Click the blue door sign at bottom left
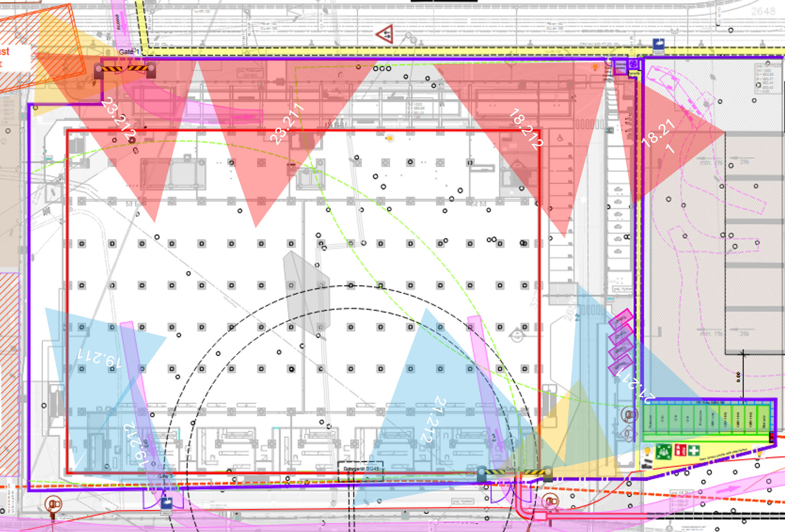The height and width of the screenshot is (532, 785). 166,505
